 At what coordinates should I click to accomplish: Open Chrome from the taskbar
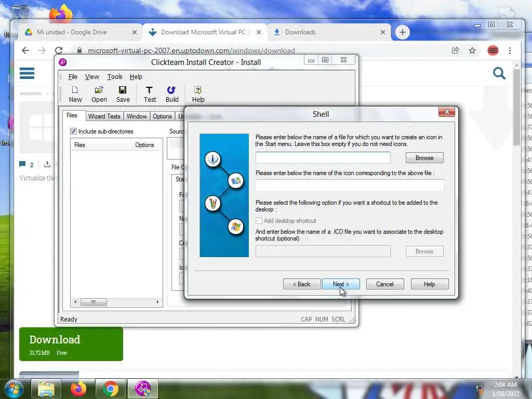[x=111, y=389]
